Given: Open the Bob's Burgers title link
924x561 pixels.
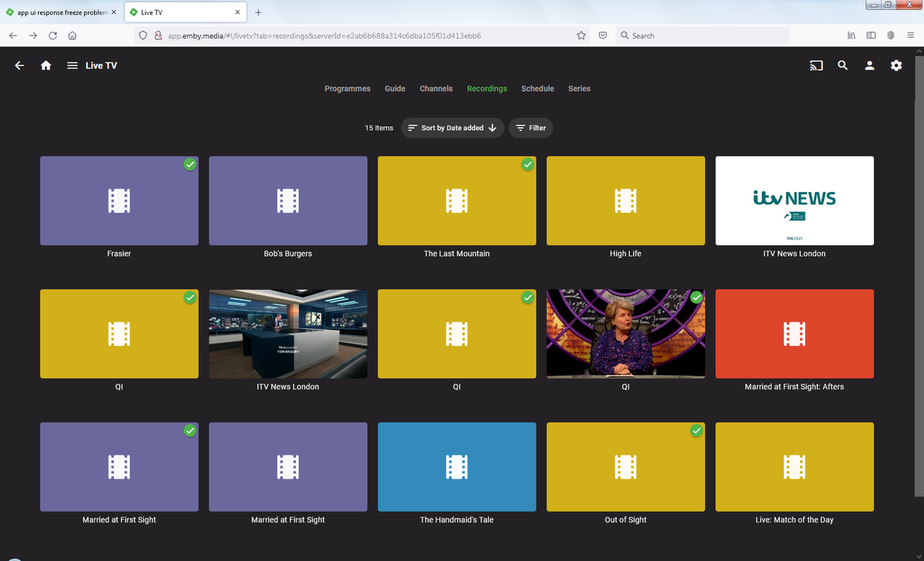Looking at the screenshot, I should click(288, 254).
